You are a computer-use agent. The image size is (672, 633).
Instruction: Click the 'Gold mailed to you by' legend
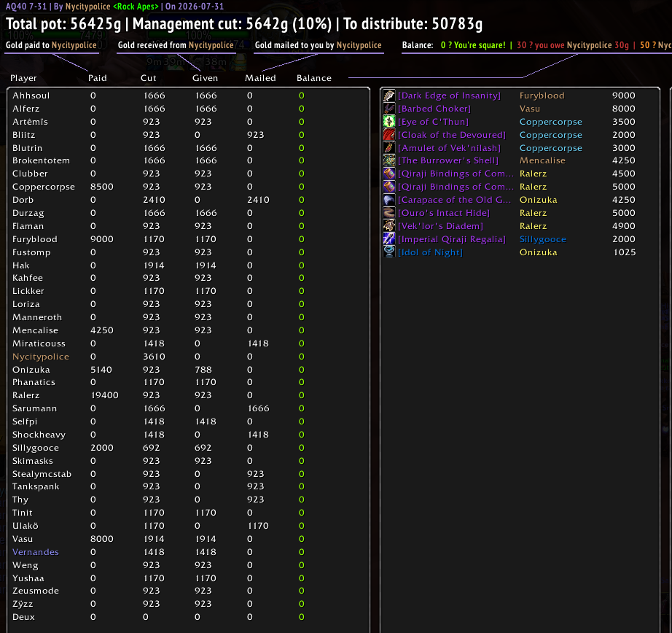318,45
